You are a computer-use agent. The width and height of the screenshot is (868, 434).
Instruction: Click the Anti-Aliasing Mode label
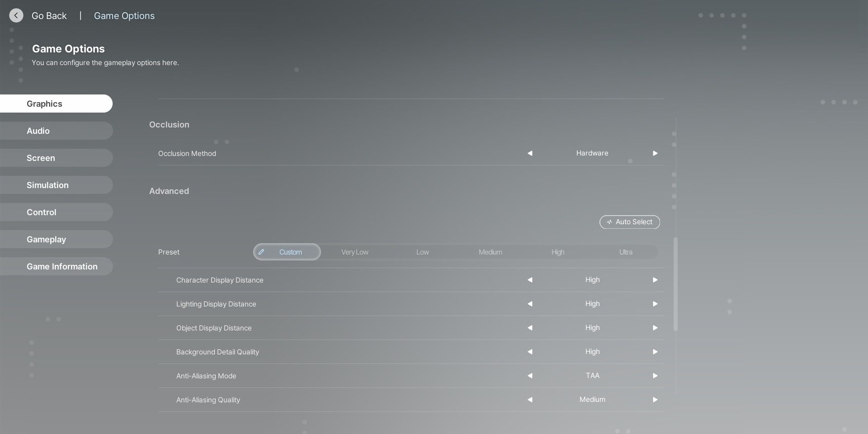pos(206,376)
